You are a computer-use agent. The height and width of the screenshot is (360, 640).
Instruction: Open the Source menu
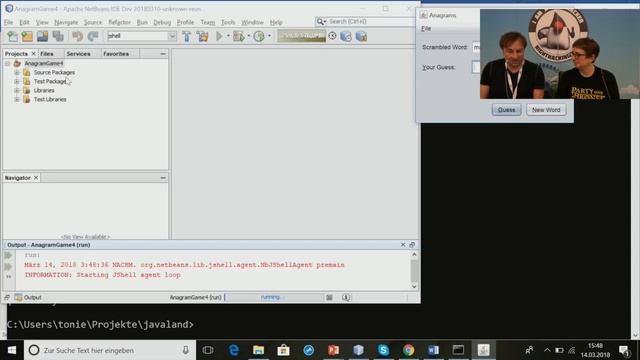point(93,22)
